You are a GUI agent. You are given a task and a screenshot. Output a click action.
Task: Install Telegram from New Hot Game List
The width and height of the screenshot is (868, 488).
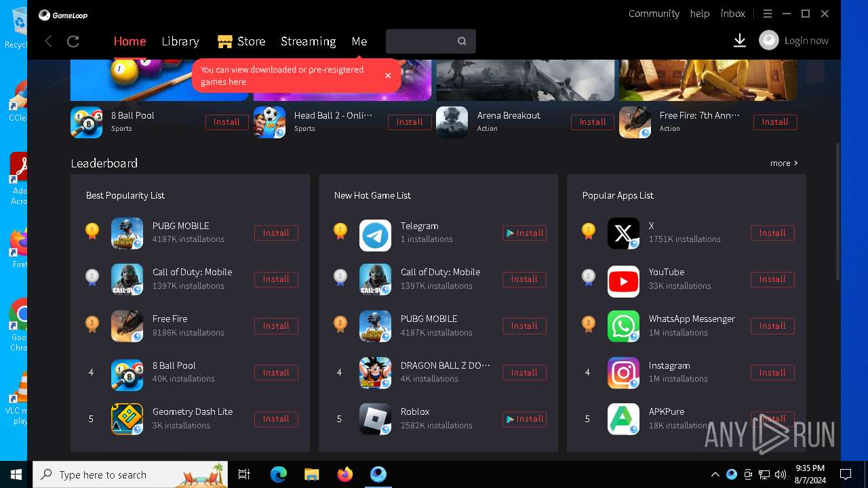pos(524,233)
